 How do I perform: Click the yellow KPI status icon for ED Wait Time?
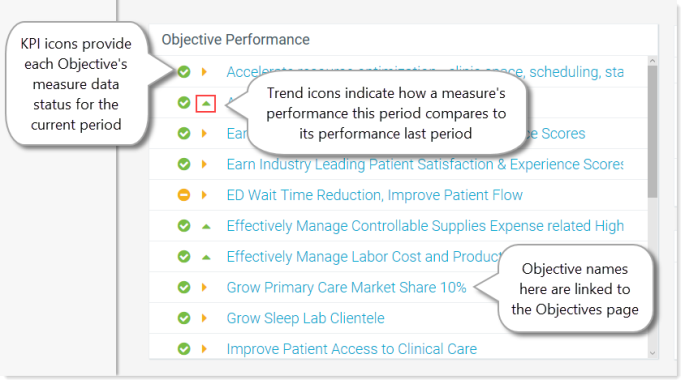click(x=184, y=195)
